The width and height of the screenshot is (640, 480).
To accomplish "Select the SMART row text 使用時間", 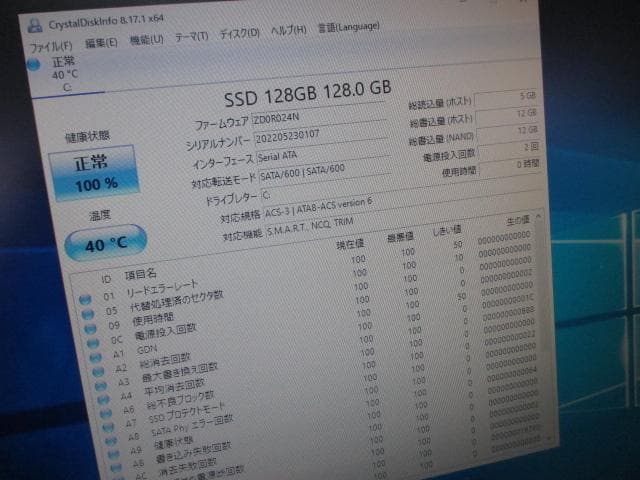I will [153, 320].
